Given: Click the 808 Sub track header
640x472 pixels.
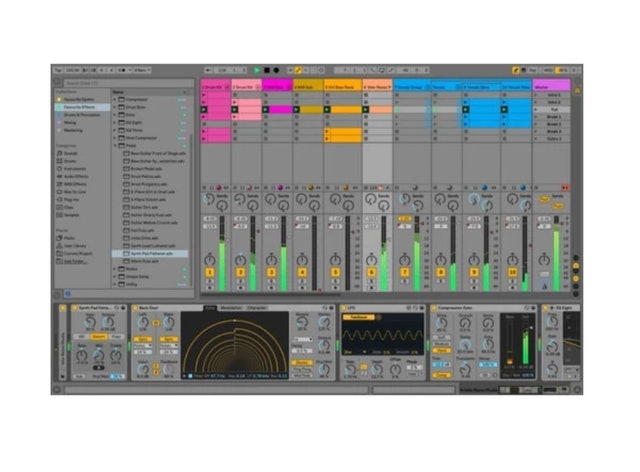Looking at the screenshot, I should 308,87.
